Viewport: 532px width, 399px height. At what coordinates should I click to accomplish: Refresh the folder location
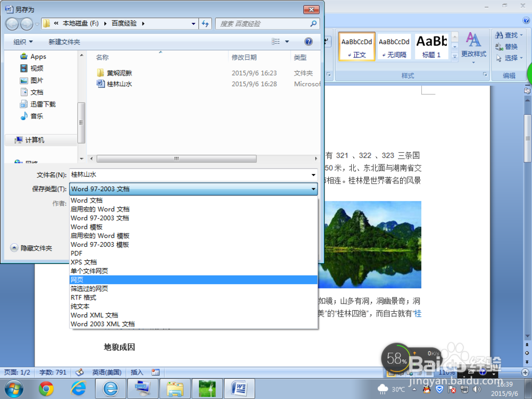[x=205, y=24]
